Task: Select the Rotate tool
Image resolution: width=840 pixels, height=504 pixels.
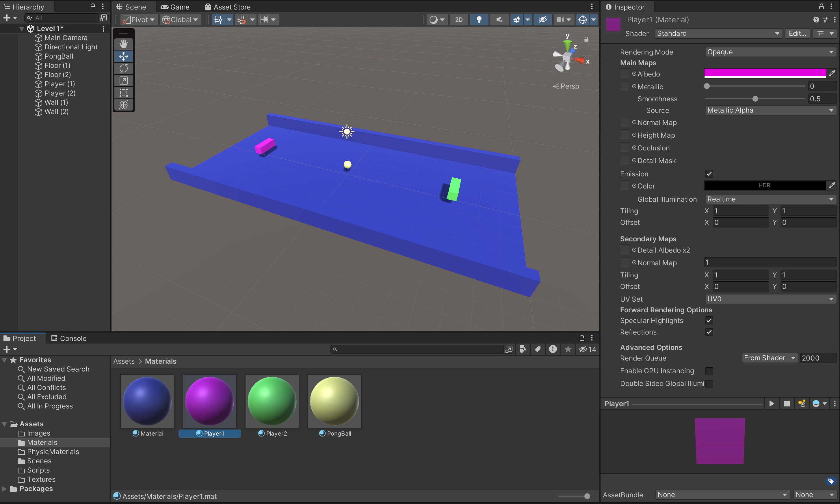Action: point(123,68)
